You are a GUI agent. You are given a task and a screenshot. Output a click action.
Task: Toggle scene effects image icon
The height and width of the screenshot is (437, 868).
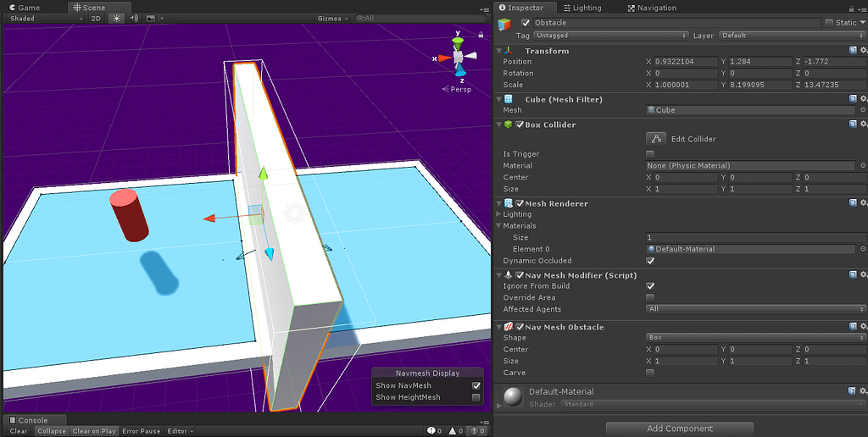coord(151,19)
